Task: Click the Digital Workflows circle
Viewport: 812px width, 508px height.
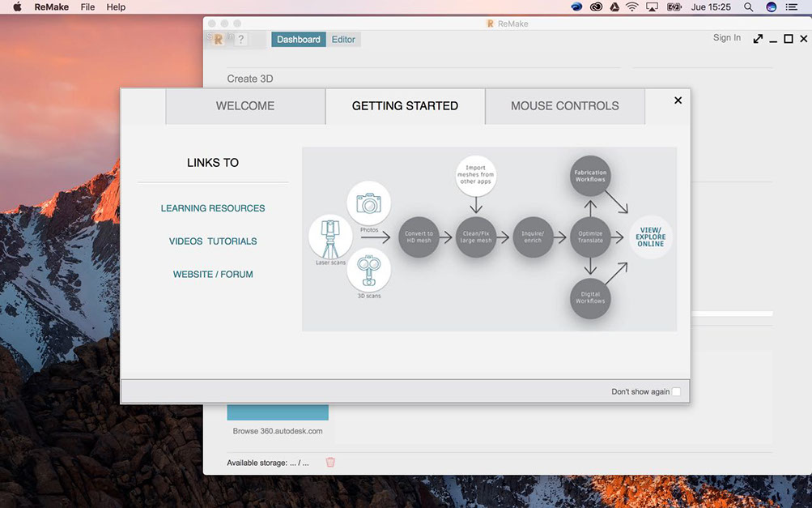Action: (590, 298)
